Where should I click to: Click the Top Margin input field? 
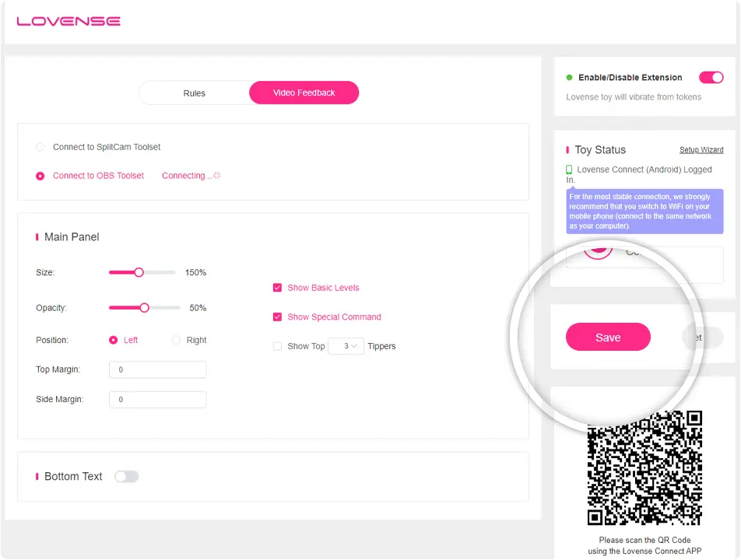coord(157,369)
